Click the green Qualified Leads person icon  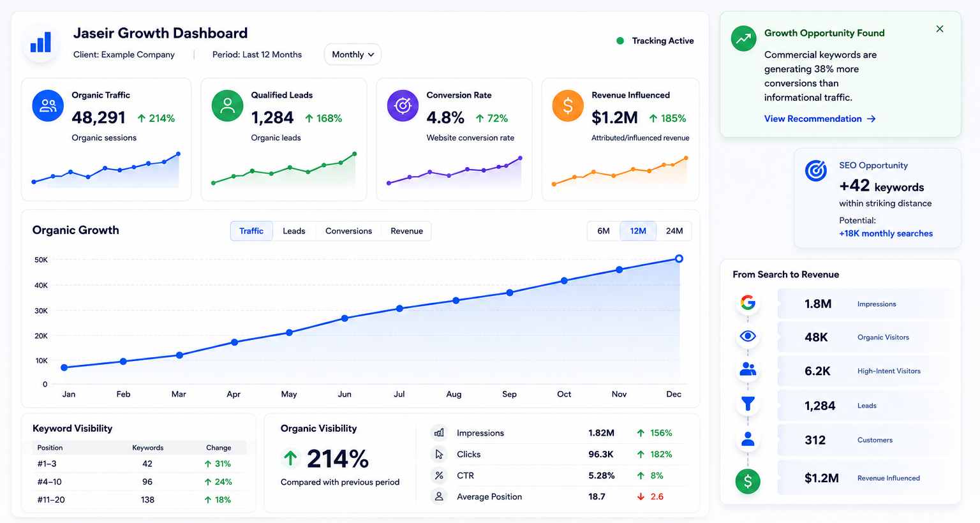pos(228,106)
